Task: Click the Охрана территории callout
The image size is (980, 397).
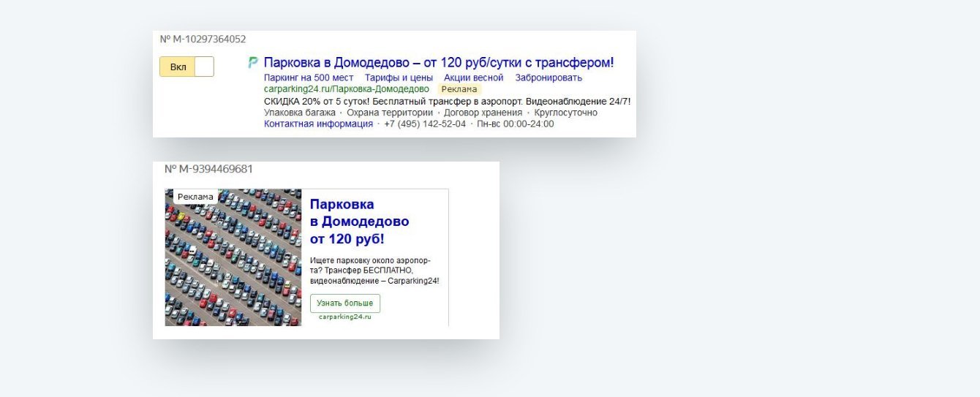Action: (x=390, y=113)
